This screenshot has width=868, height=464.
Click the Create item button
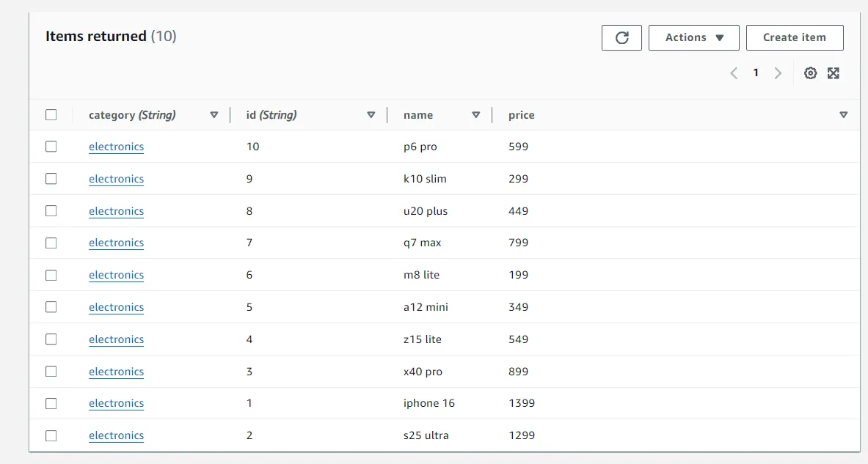click(x=795, y=37)
